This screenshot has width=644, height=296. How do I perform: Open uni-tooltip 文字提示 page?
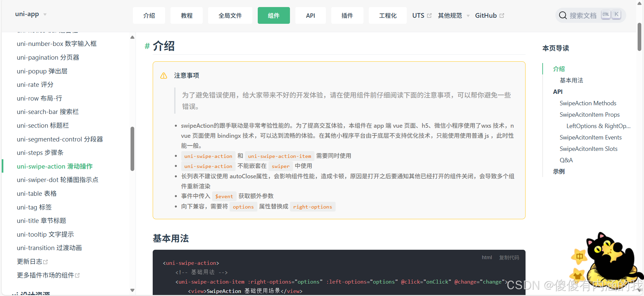pos(45,234)
